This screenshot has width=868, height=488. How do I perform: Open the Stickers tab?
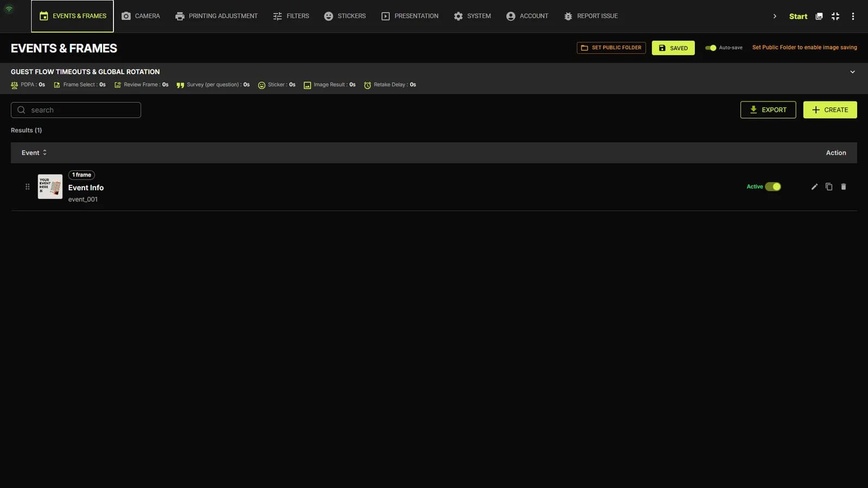click(x=344, y=16)
